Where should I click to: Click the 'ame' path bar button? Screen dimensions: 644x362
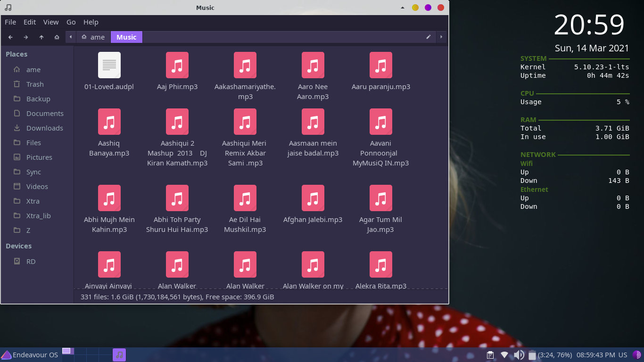coord(93,37)
